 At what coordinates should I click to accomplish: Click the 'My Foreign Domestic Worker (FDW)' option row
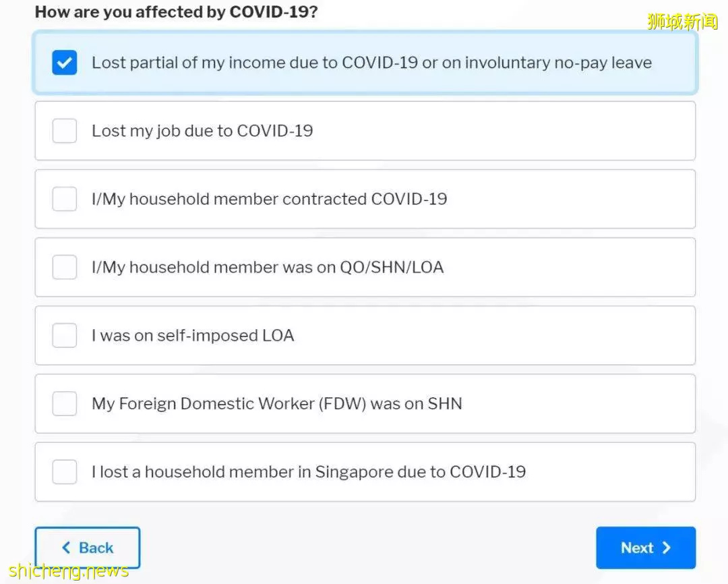coord(365,403)
